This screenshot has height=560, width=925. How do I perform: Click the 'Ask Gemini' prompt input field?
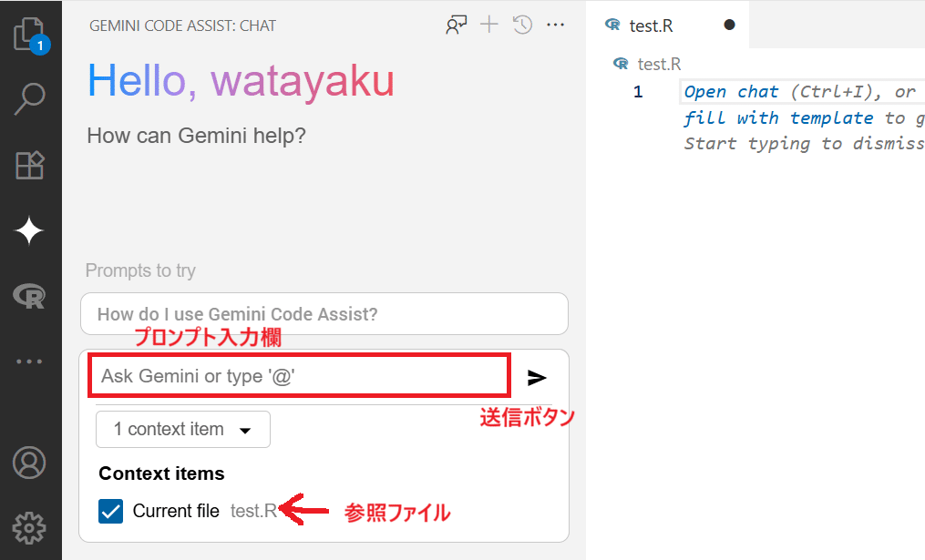[x=298, y=375]
